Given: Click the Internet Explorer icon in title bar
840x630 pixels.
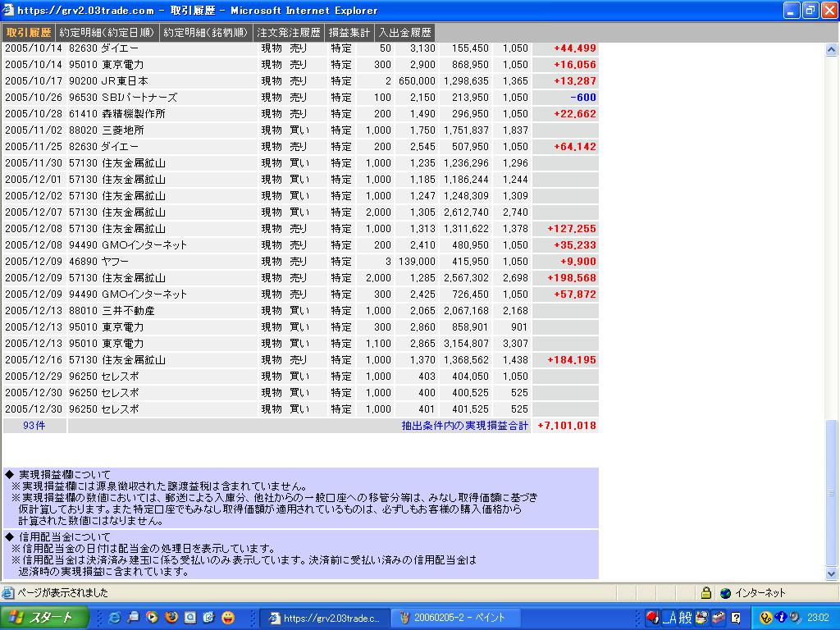Looking at the screenshot, I should point(8,11).
